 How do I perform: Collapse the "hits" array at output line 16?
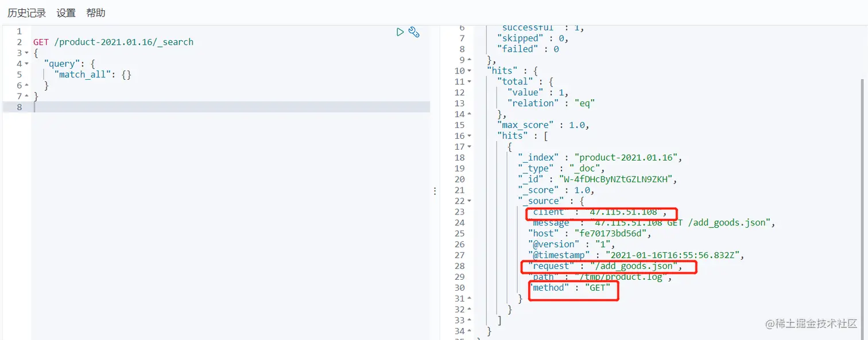(x=470, y=136)
